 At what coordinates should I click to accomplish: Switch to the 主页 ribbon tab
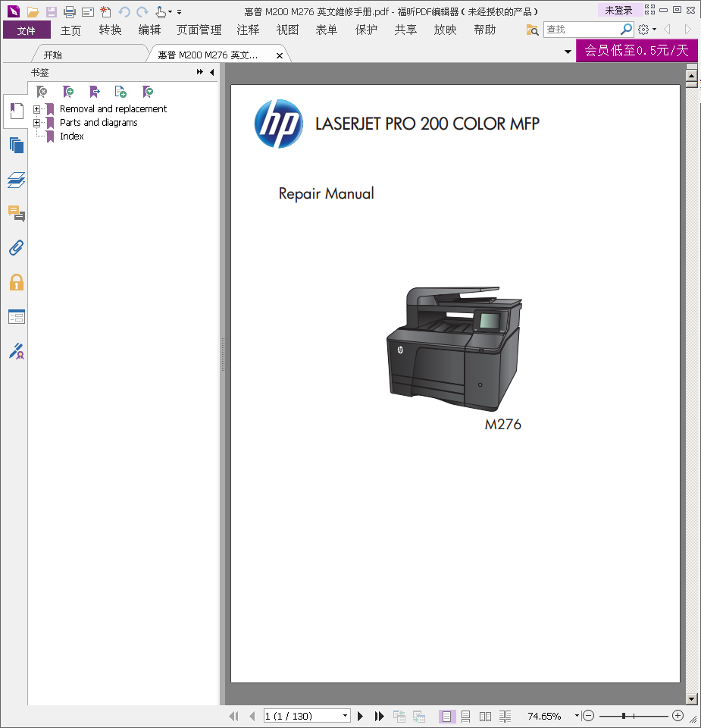pos(70,30)
